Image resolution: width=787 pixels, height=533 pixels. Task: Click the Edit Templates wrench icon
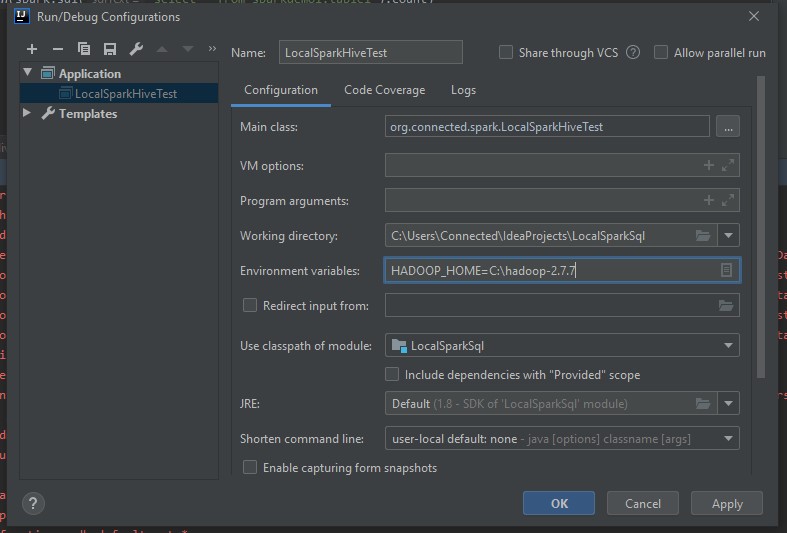[137, 49]
